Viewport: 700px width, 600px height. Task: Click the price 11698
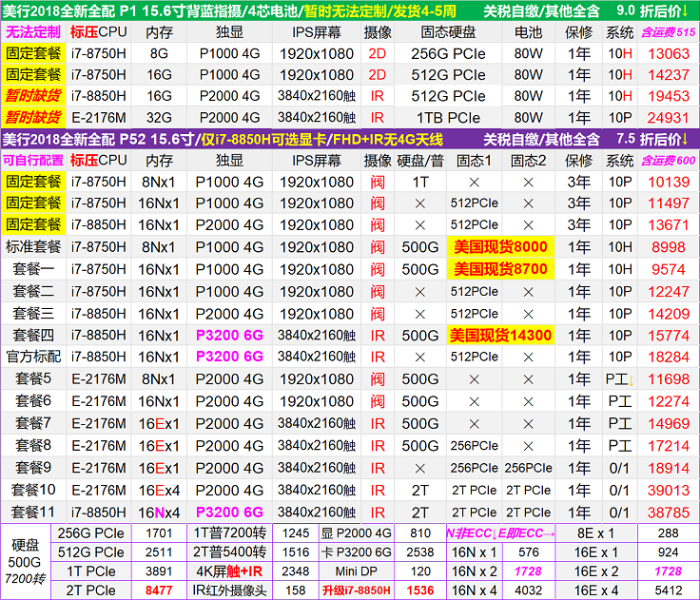click(669, 379)
